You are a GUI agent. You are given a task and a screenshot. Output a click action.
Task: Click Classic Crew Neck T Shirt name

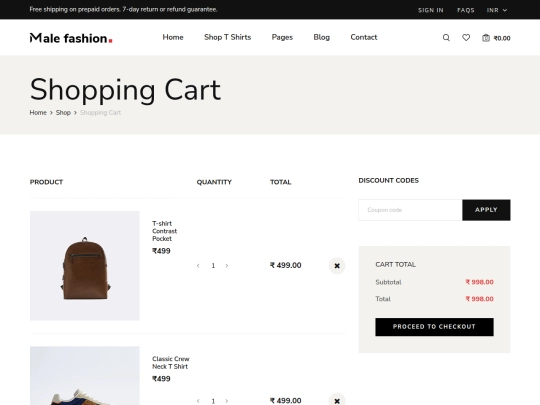pos(171,363)
